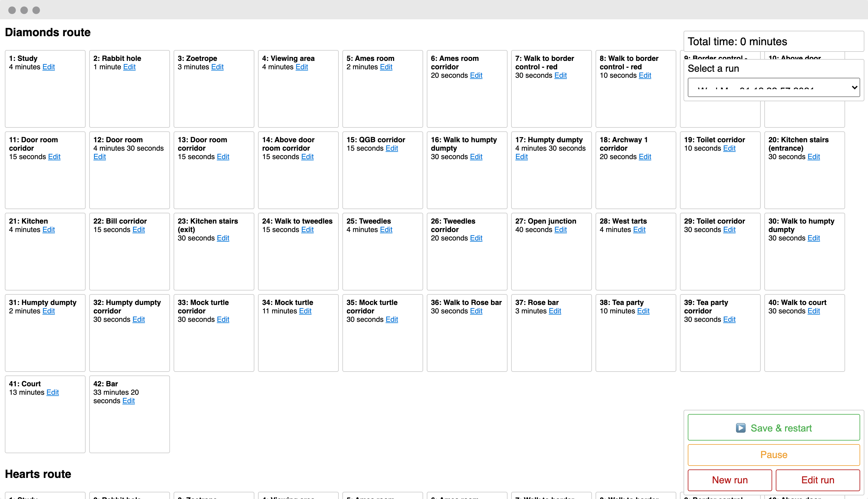Edit 13: Door room corridor
This screenshot has height=499, width=868.
223,157
